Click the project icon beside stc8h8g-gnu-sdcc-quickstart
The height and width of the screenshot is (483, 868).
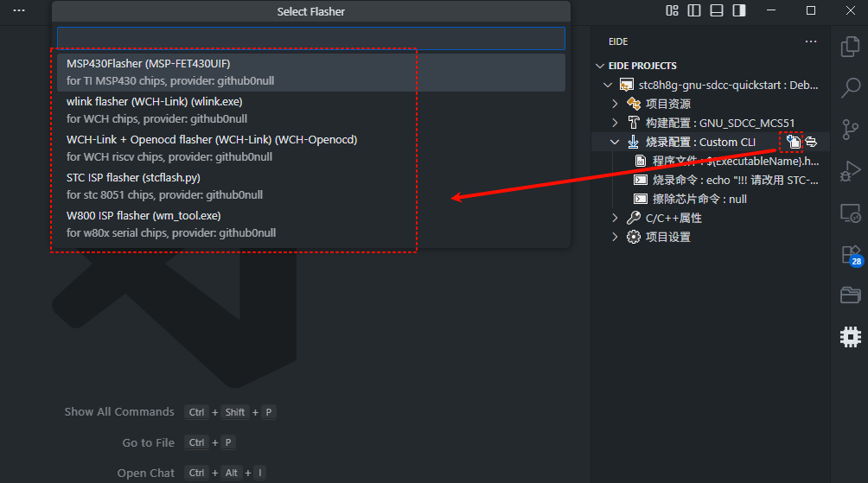pos(627,86)
